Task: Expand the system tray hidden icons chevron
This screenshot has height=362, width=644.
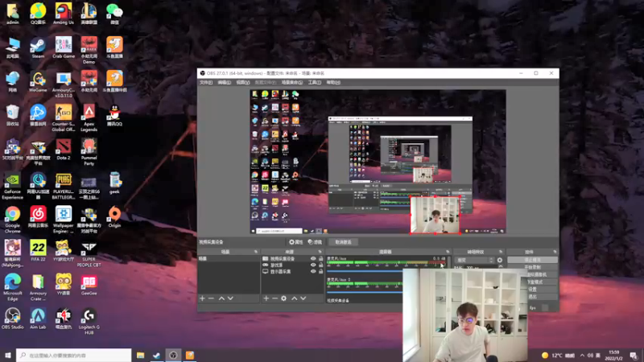Action: click(x=582, y=355)
